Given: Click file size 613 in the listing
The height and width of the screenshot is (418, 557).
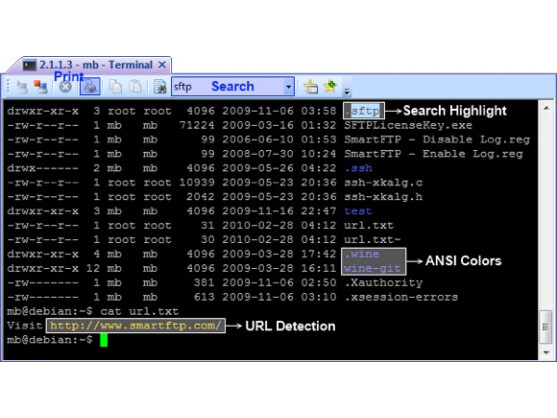Looking at the screenshot, I should tap(204, 297).
